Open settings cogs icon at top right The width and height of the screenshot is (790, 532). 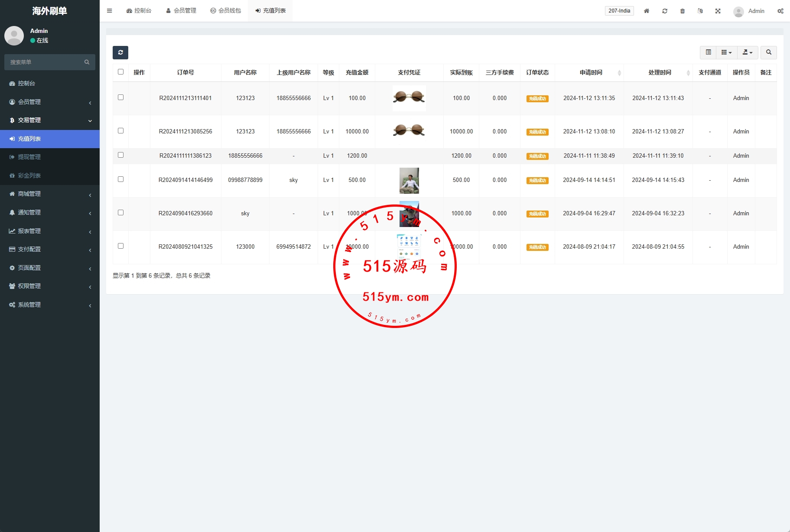(780, 11)
